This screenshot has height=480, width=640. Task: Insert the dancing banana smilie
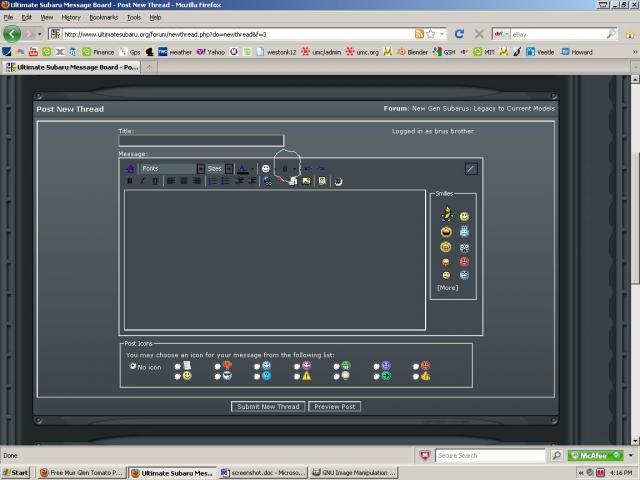pos(446,213)
